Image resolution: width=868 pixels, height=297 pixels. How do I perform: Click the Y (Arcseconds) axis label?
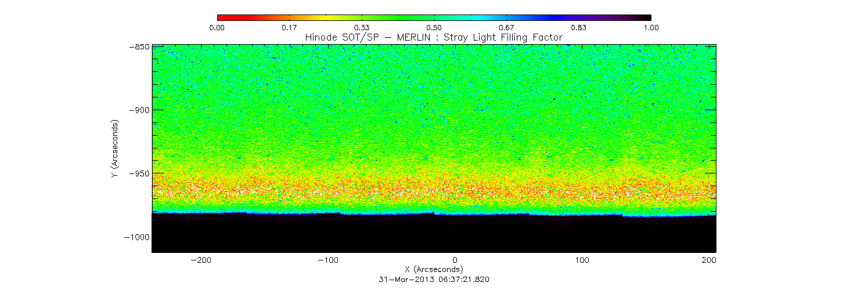click(x=115, y=149)
